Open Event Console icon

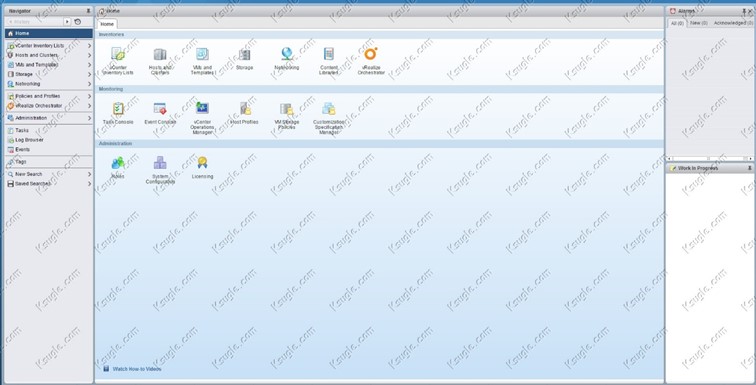[x=160, y=108]
